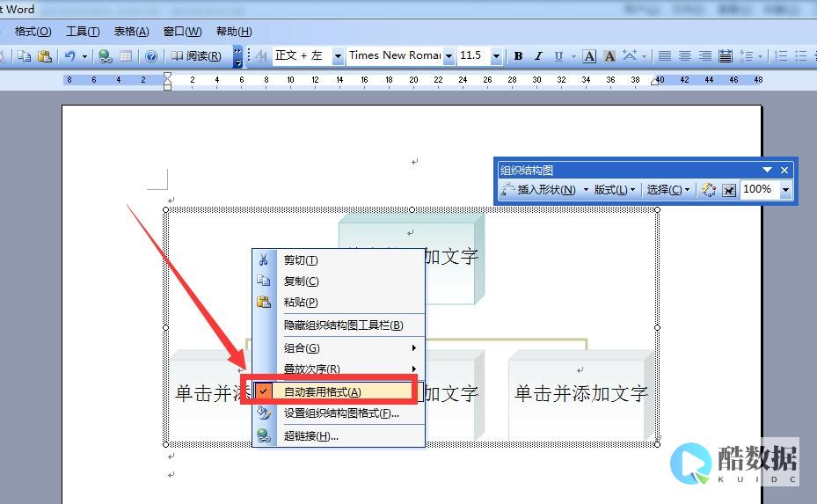Click the right-side 单击并添加文字 chart box
The width and height of the screenshot is (817, 504).
tap(581, 394)
